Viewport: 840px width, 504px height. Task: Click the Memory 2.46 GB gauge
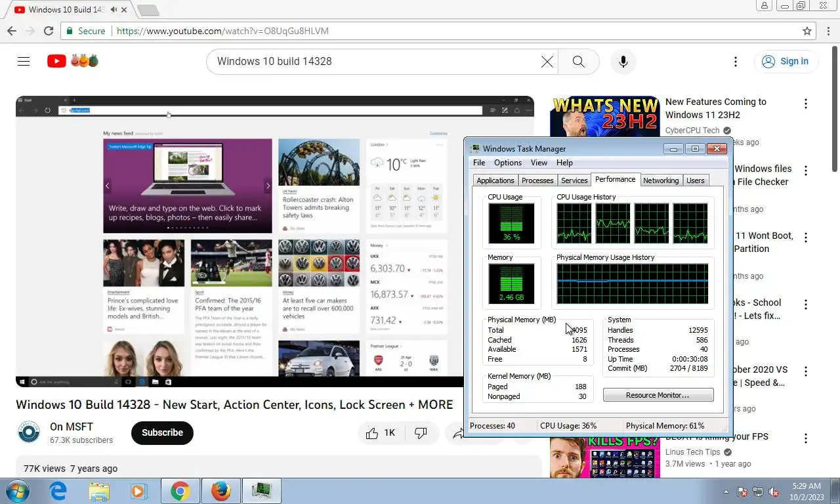coord(511,283)
